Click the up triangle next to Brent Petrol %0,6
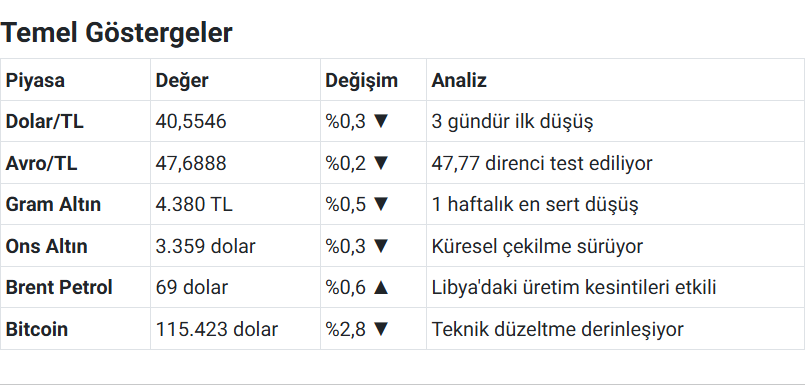 [x=380, y=287]
